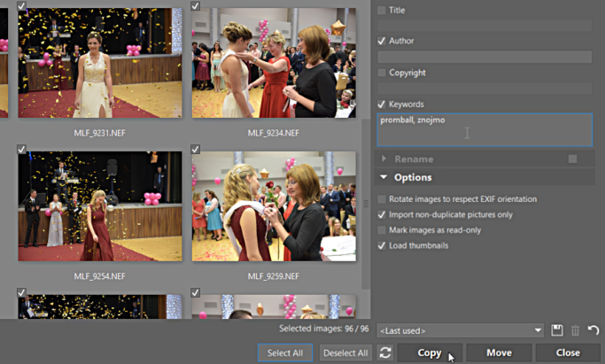This screenshot has height=364, width=605.
Task: Click the Close button
Action: pyautogui.click(x=568, y=352)
